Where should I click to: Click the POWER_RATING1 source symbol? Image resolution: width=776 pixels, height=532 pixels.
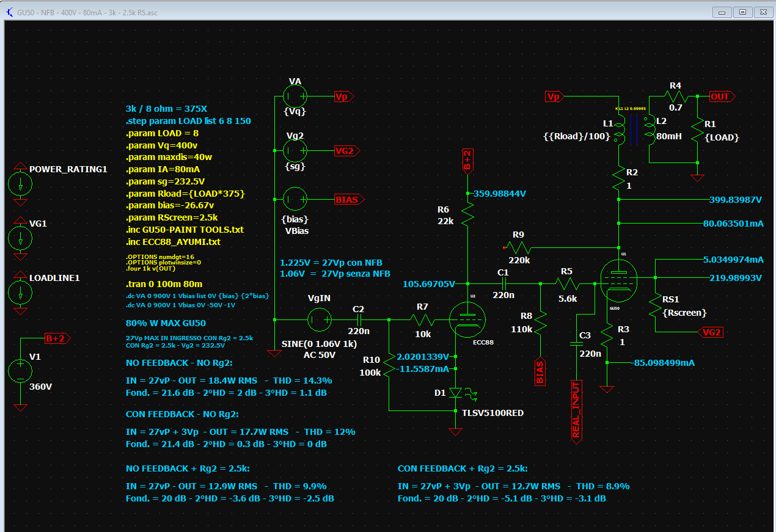click(20, 184)
